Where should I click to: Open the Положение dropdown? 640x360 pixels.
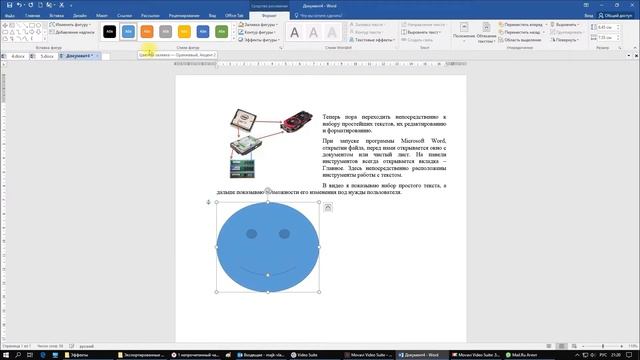click(x=464, y=33)
